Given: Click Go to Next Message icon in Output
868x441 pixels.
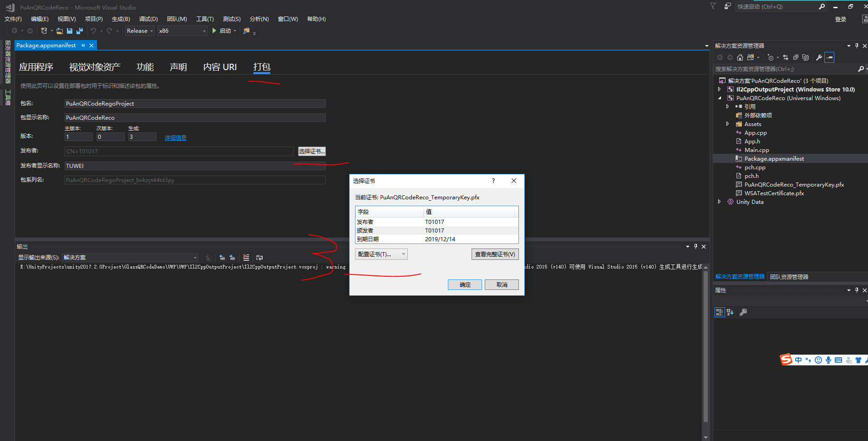Looking at the screenshot, I should [232, 258].
